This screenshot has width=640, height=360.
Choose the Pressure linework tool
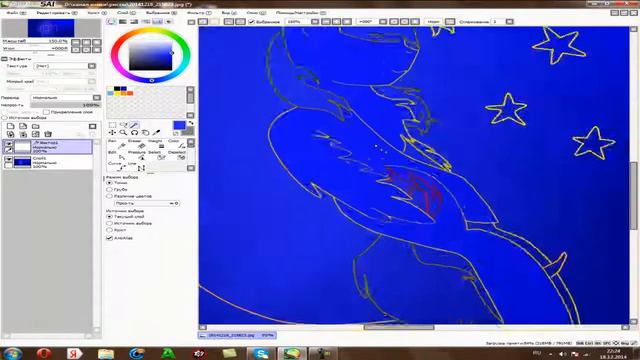point(136,155)
